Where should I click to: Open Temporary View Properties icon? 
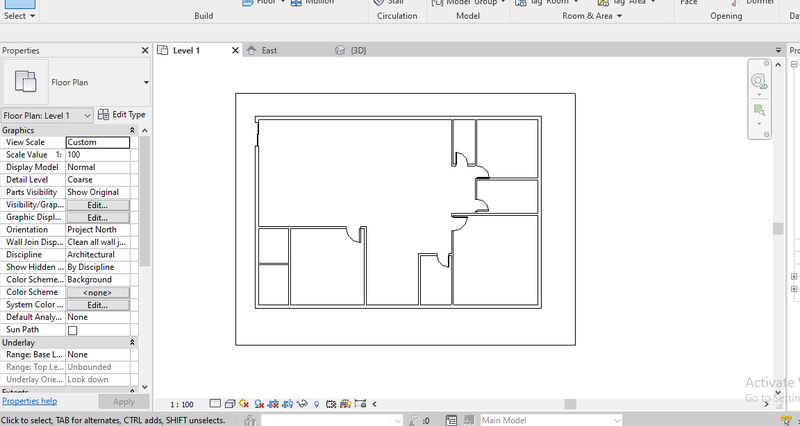pyautogui.click(x=331, y=404)
